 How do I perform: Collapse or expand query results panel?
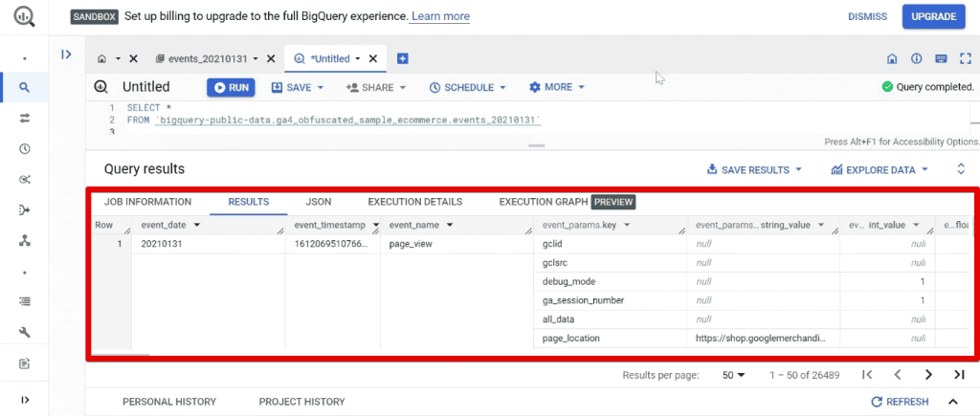(x=961, y=169)
